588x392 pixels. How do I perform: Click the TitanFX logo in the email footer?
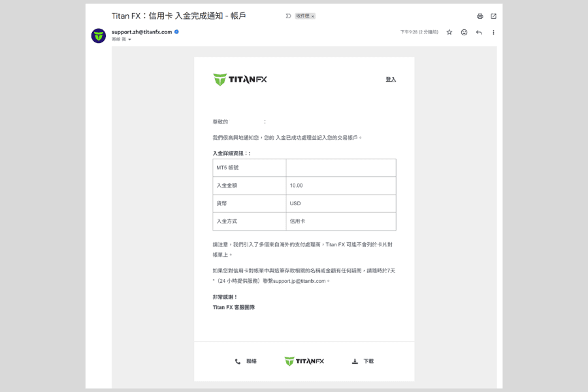(304, 360)
